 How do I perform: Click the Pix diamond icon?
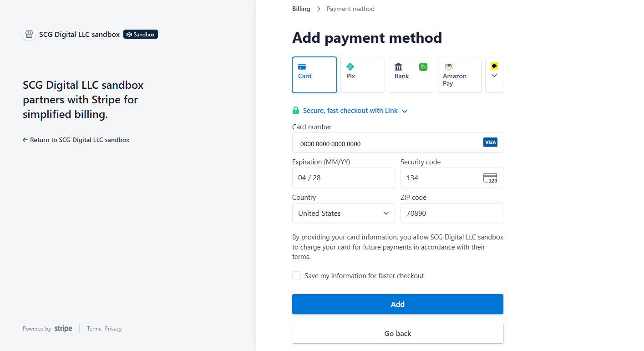click(x=350, y=67)
